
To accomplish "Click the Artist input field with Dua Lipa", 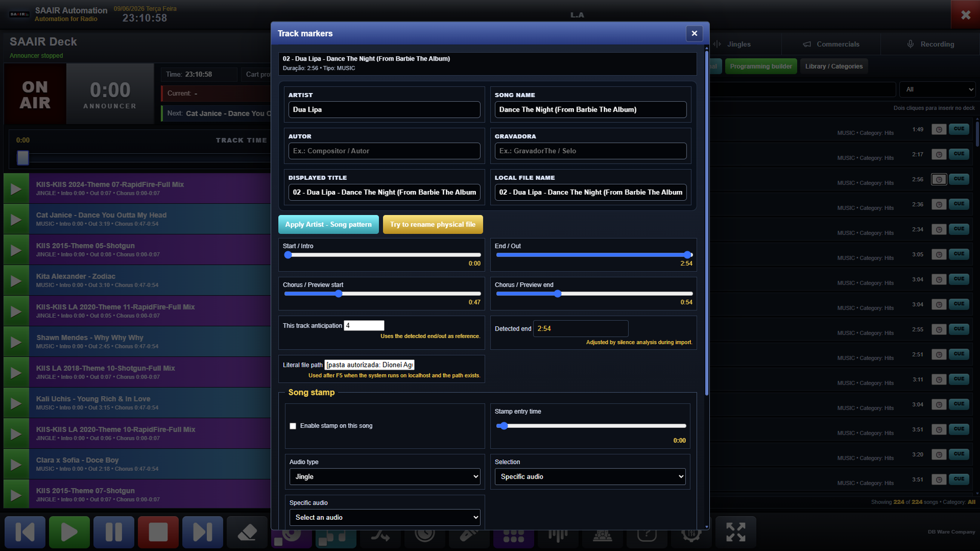I will tap(385, 110).
